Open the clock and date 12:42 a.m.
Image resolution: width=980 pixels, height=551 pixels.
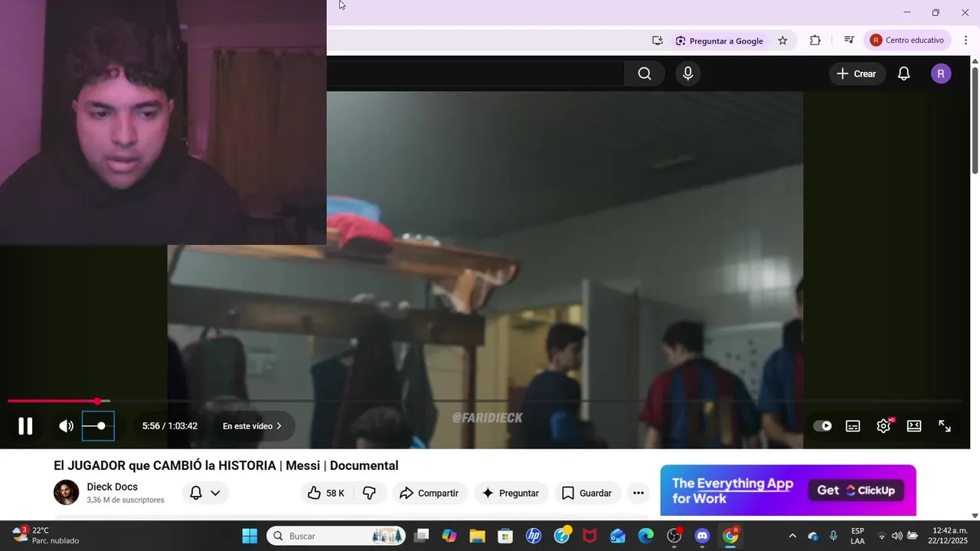point(949,536)
